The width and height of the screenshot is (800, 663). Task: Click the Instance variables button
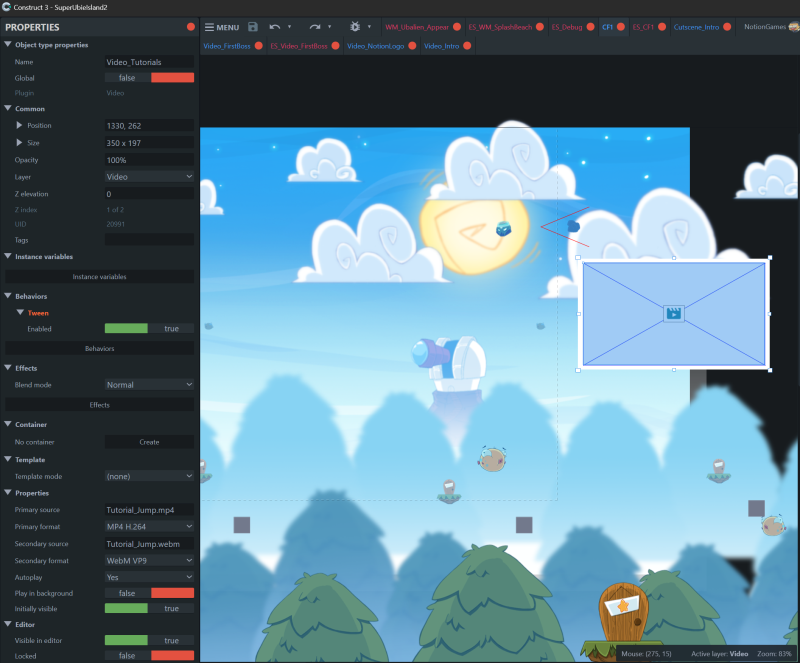99,276
